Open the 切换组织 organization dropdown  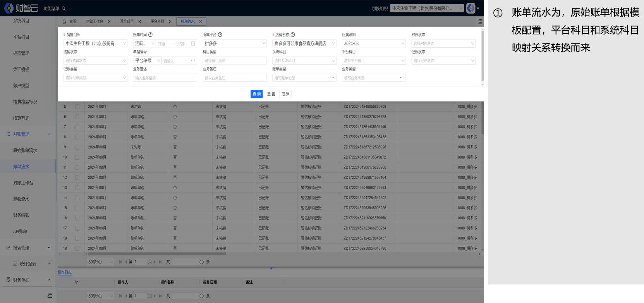[x=427, y=9]
